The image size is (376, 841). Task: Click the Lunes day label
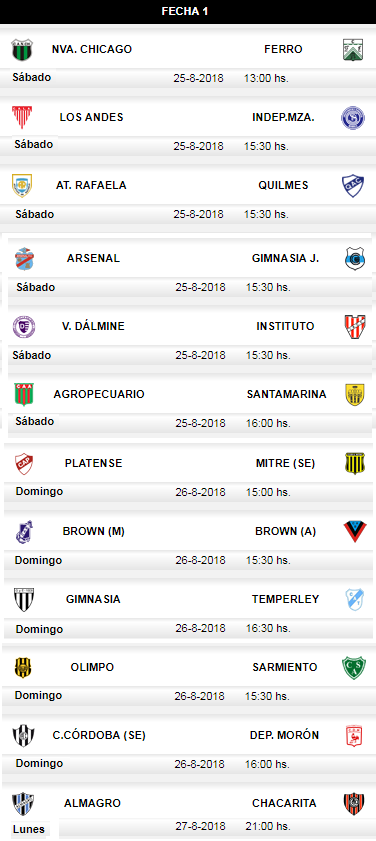point(29,830)
